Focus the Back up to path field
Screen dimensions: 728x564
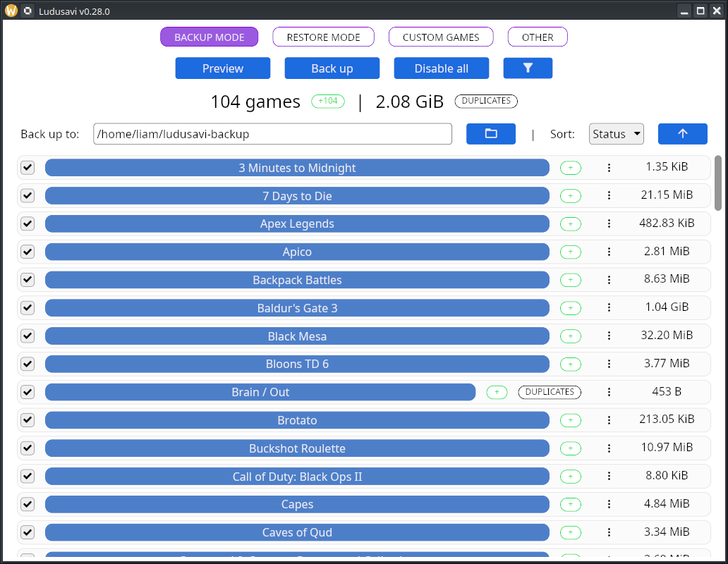(x=272, y=134)
